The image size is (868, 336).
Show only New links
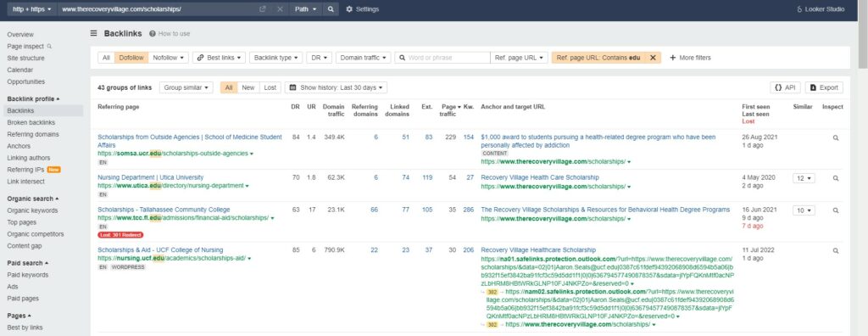coord(248,87)
